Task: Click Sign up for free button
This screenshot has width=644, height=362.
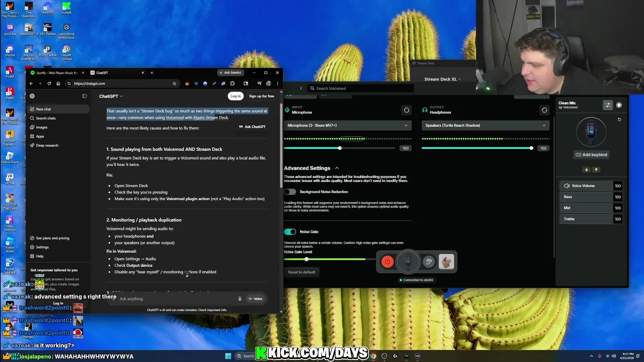Action: click(x=261, y=96)
